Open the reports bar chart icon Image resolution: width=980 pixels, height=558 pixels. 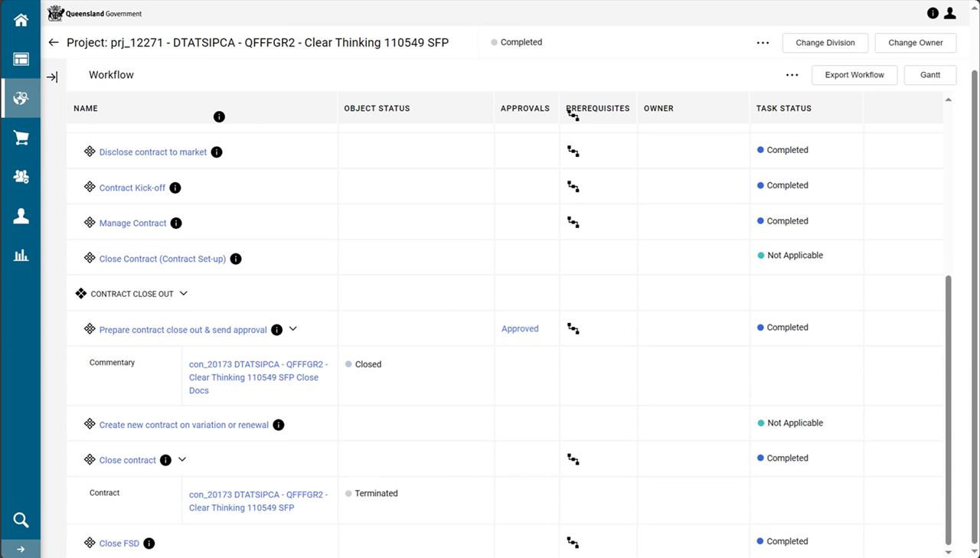pos(21,255)
